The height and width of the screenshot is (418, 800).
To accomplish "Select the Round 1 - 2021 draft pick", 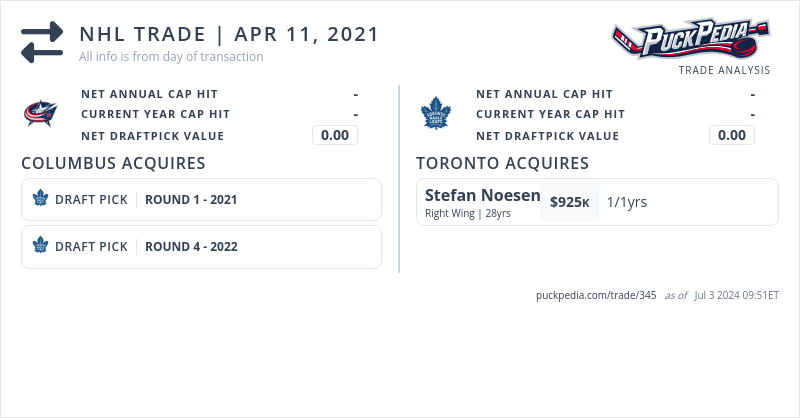I will point(191,199).
